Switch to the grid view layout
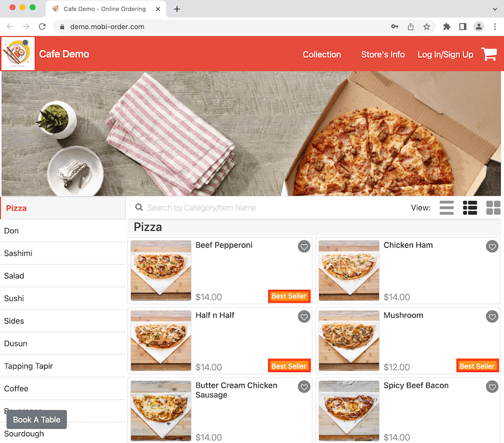 [493, 207]
